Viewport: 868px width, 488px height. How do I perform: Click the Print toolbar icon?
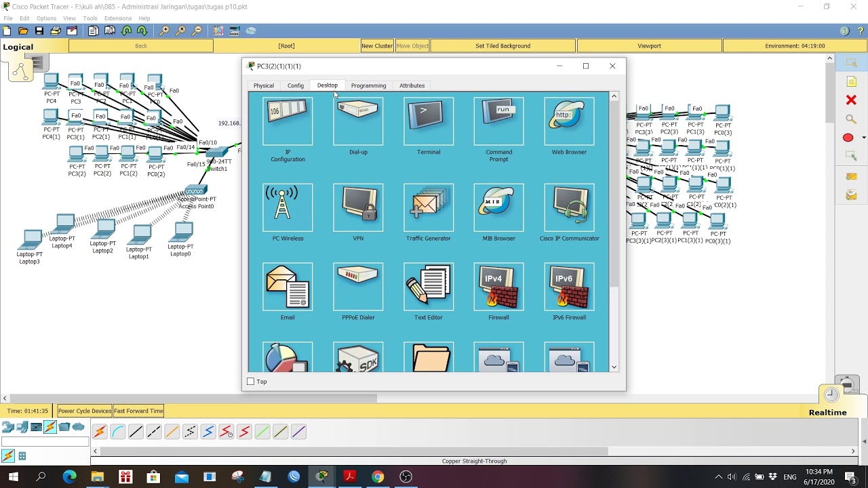point(56,30)
